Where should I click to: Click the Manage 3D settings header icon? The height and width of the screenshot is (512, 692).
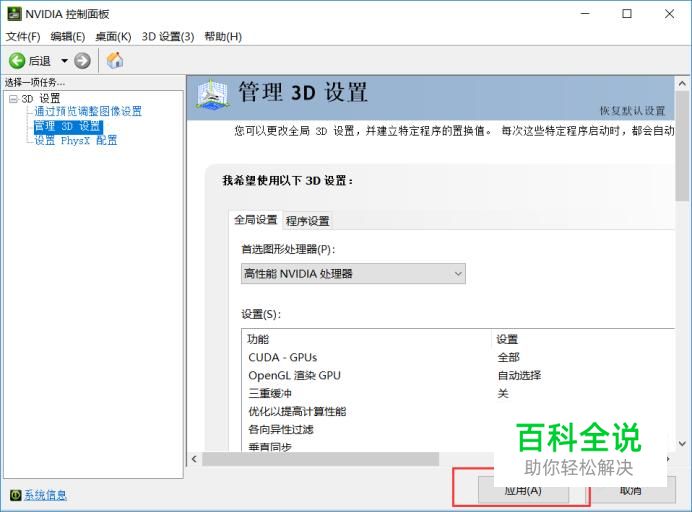[212, 95]
